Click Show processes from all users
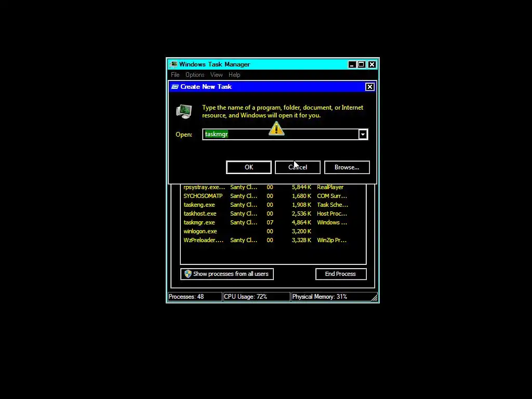Image resolution: width=532 pixels, height=399 pixels. 227,274
